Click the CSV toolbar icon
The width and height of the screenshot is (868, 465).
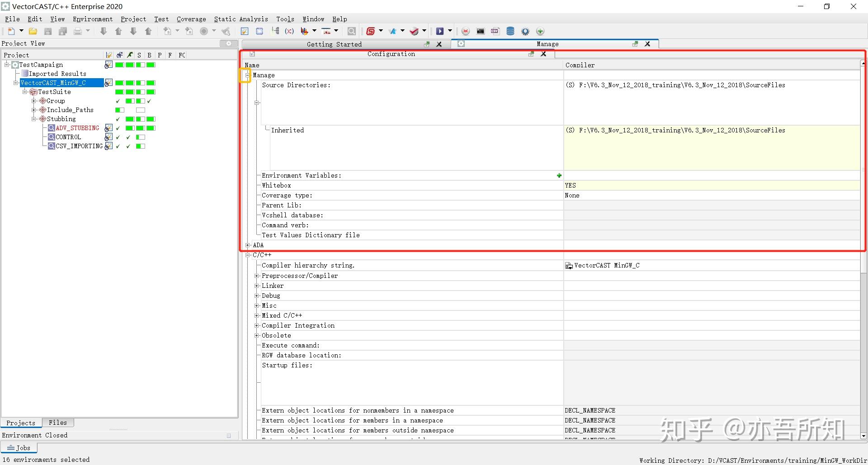pos(495,31)
